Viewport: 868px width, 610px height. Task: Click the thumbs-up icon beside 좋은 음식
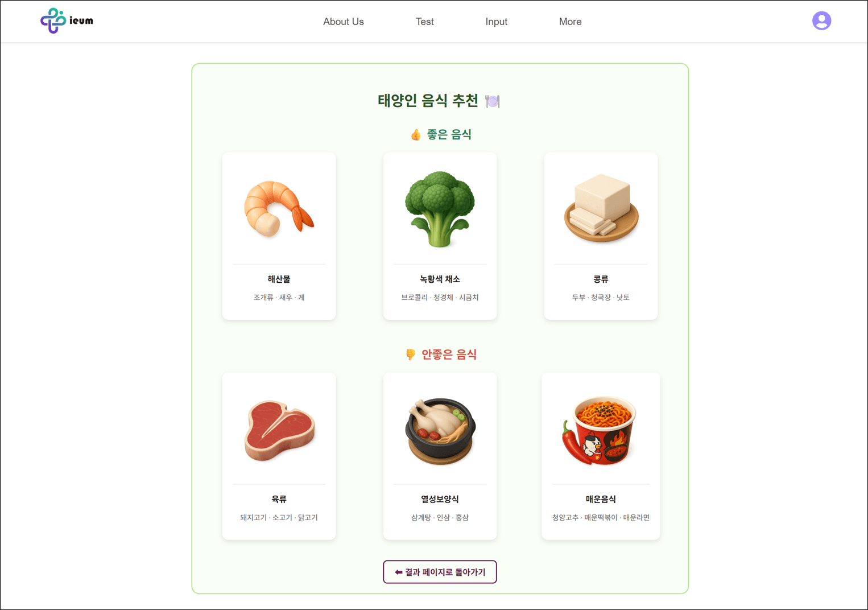tap(416, 135)
